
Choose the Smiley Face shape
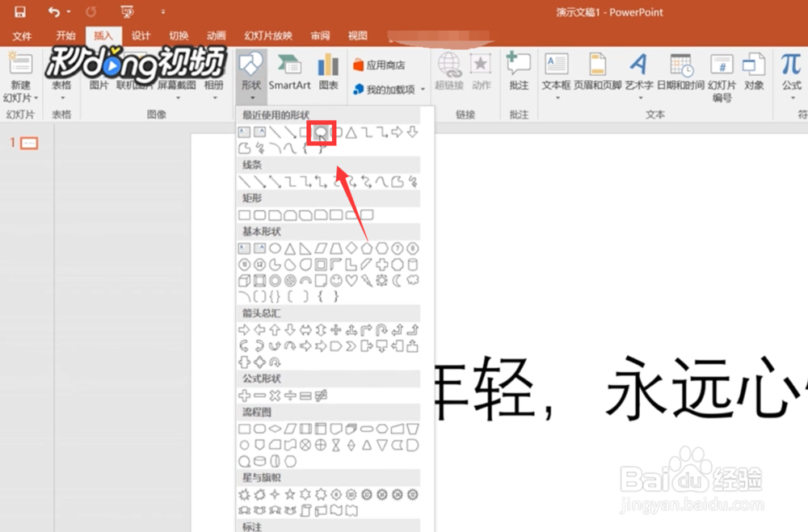336,281
